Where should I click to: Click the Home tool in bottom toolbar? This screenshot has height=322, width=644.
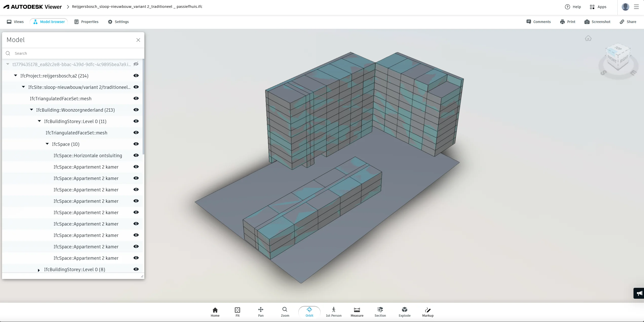pyautogui.click(x=215, y=312)
